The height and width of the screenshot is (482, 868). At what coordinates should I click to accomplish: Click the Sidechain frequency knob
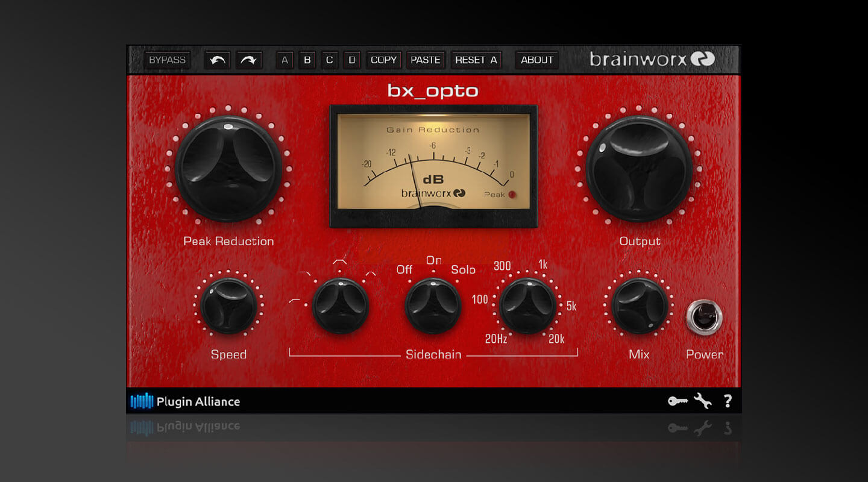coord(528,305)
